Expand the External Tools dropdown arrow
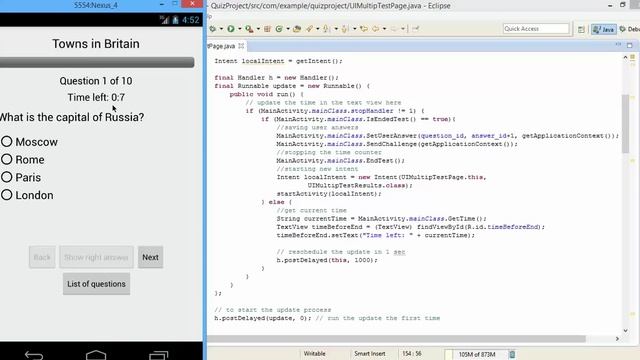 [258, 29]
